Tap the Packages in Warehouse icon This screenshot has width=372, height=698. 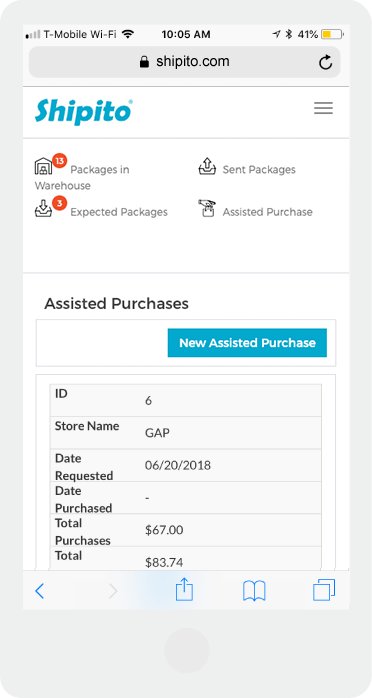tap(43, 166)
